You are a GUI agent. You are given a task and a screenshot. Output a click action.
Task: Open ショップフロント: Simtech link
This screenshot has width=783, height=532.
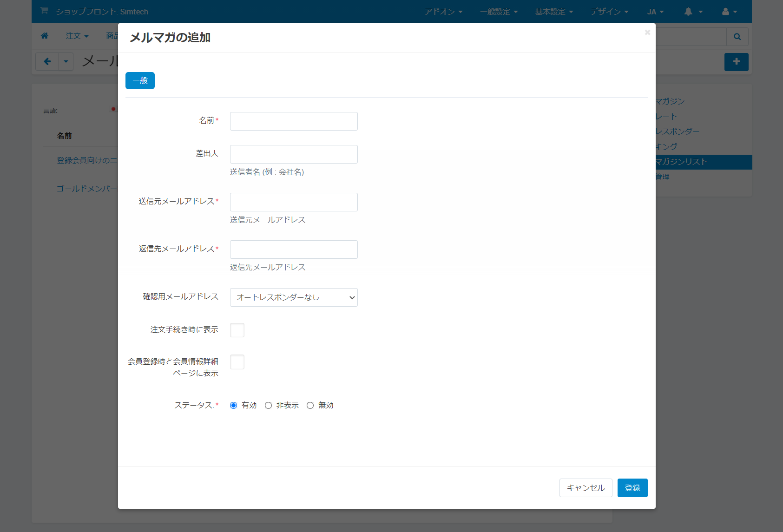[102, 12]
